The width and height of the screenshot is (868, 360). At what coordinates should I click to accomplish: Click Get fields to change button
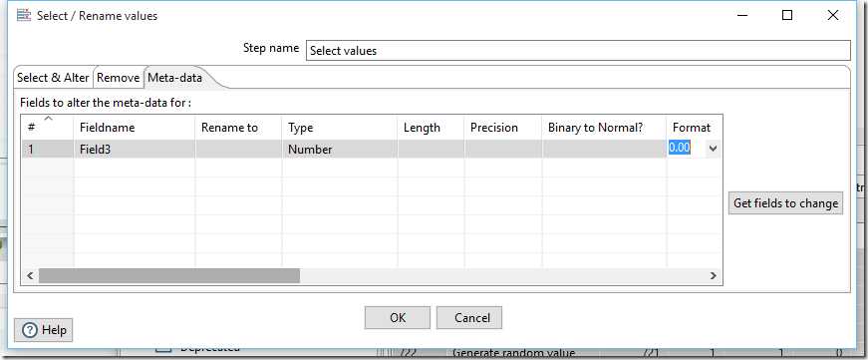[x=785, y=203]
